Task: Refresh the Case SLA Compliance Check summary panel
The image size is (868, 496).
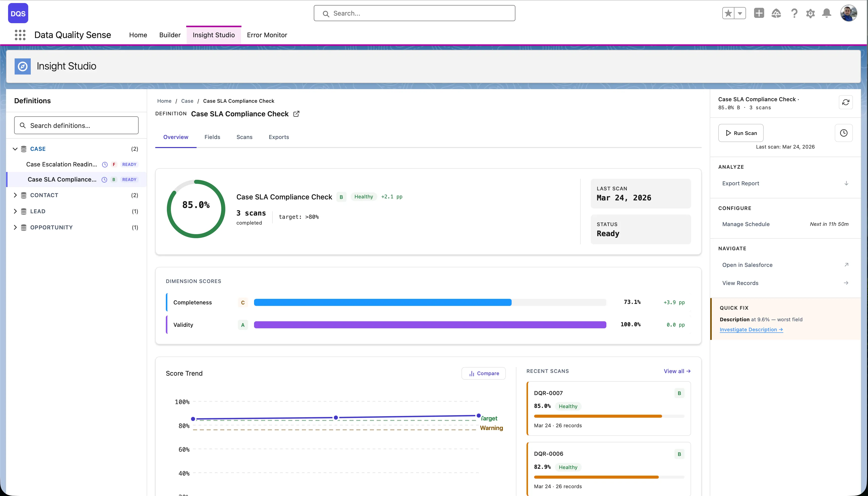Action: 846,102
